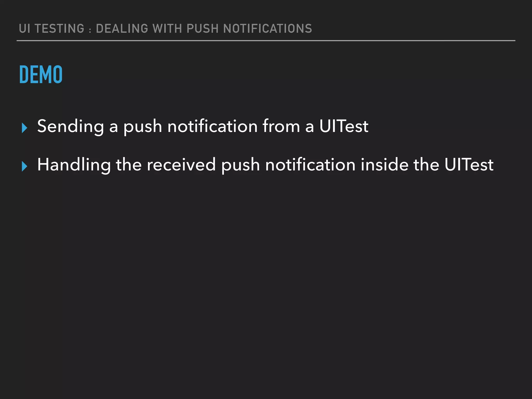Select the blue DEMO slide title
The image size is (532, 399).
click(x=41, y=75)
